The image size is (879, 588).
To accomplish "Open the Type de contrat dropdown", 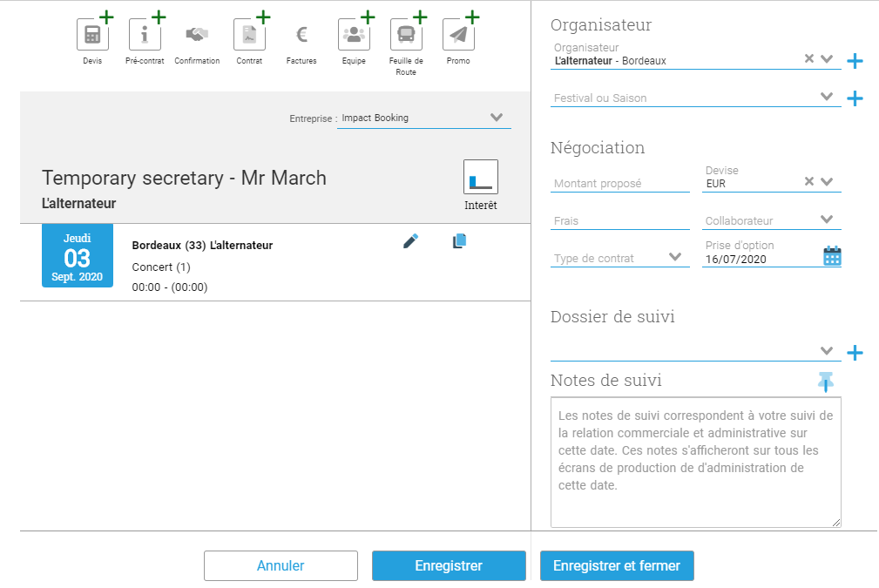I will (675, 257).
